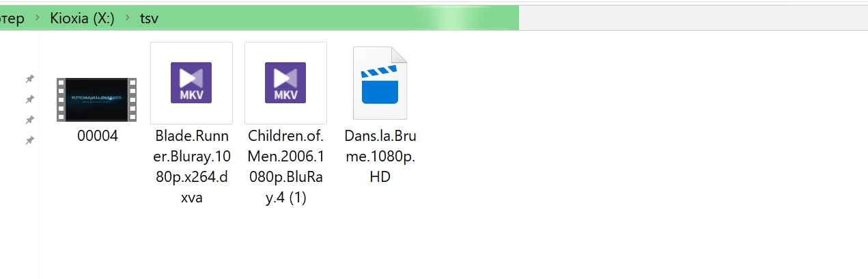The image size is (868, 279).
Task: Click the Children.of.Men.2006.1080p.BluRay.4 (1) file name
Action: tap(285, 167)
